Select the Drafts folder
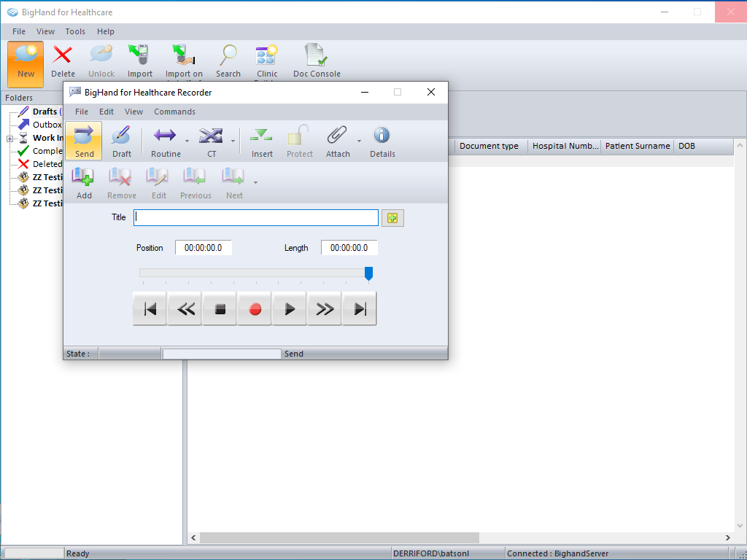The width and height of the screenshot is (747, 560). tap(44, 112)
